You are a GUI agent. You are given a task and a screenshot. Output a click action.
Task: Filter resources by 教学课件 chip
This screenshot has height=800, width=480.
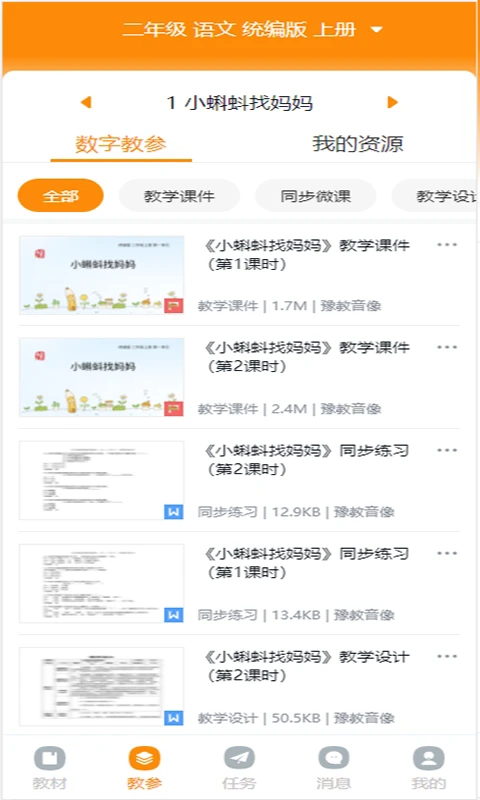179,195
